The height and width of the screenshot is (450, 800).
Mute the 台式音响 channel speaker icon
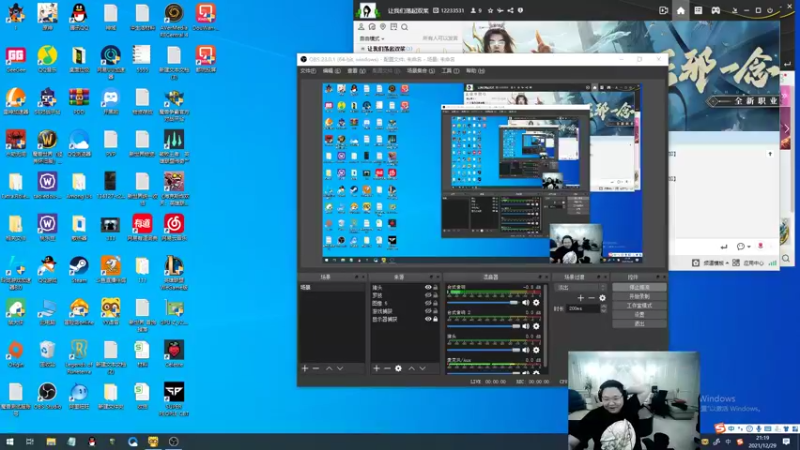(526, 303)
